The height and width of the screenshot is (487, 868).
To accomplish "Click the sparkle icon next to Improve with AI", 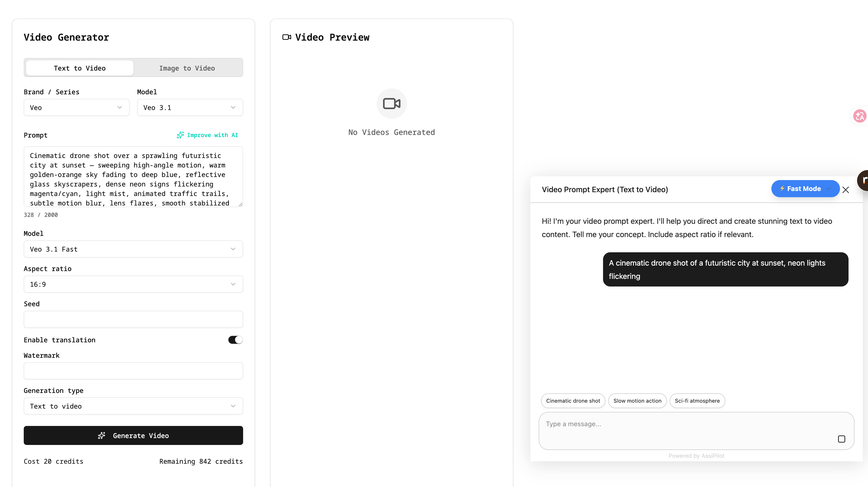I will 181,135.
